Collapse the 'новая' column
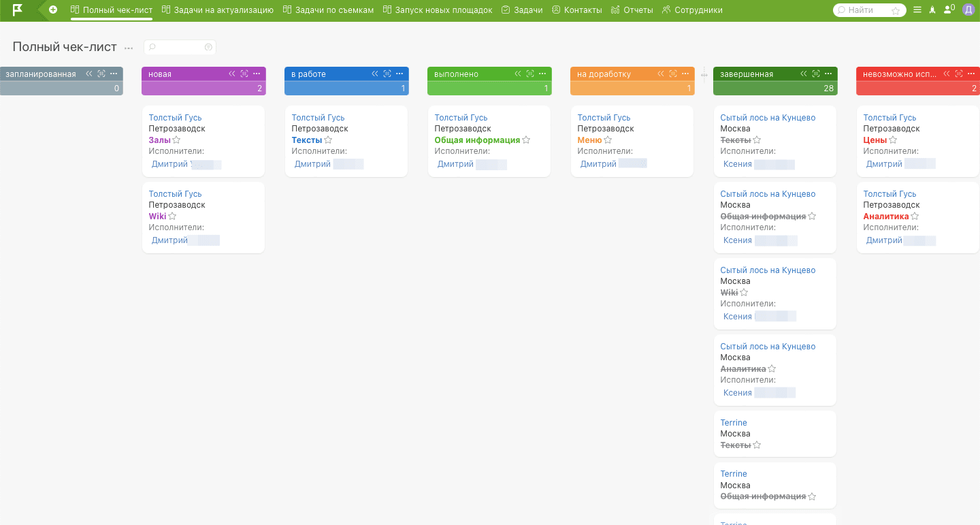980x525 pixels. click(x=232, y=74)
